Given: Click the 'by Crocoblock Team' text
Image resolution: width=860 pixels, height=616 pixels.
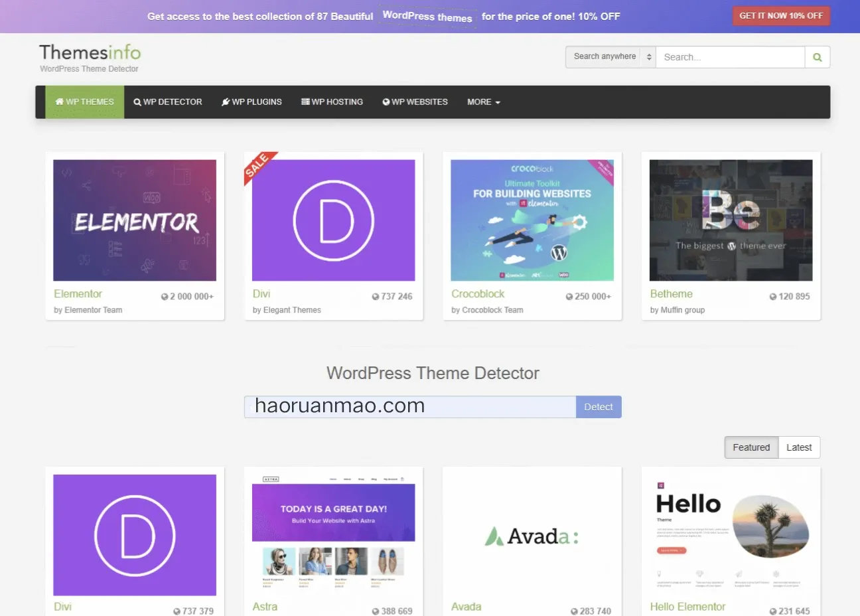Looking at the screenshot, I should [487, 310].
